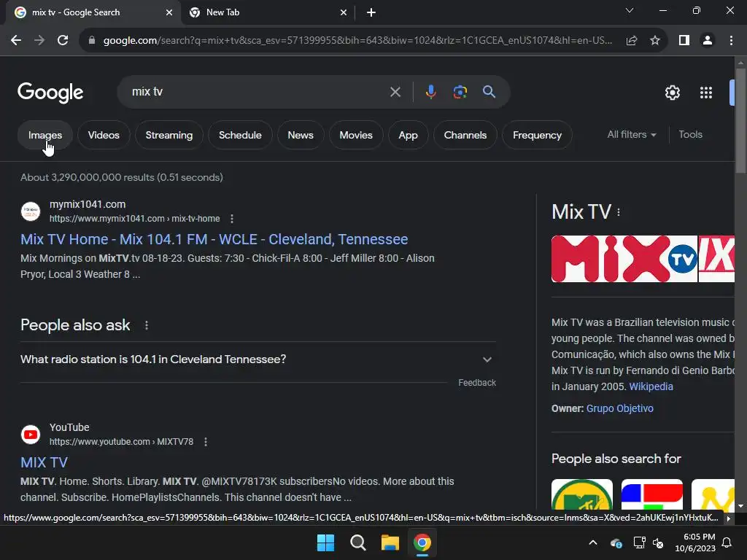Click the Chrome taskbar icon
The width and height of the screenshot is (747, 560).
point(422,542)
